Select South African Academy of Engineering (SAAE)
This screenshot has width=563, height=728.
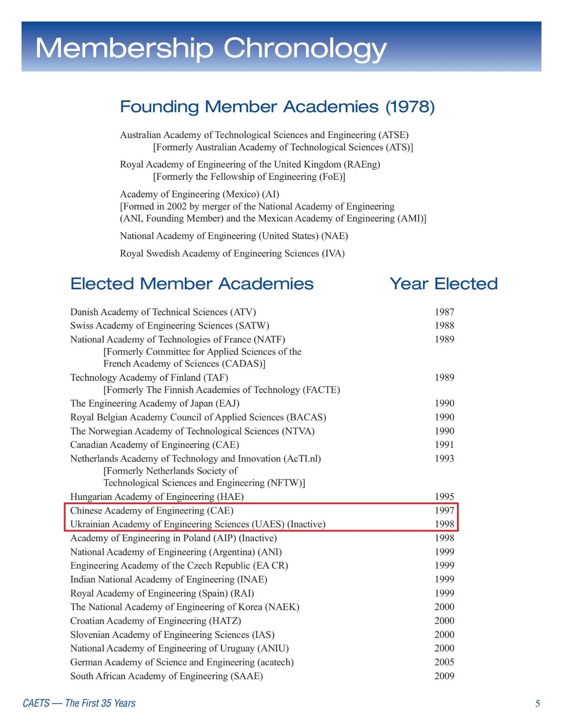pos(167,676)
